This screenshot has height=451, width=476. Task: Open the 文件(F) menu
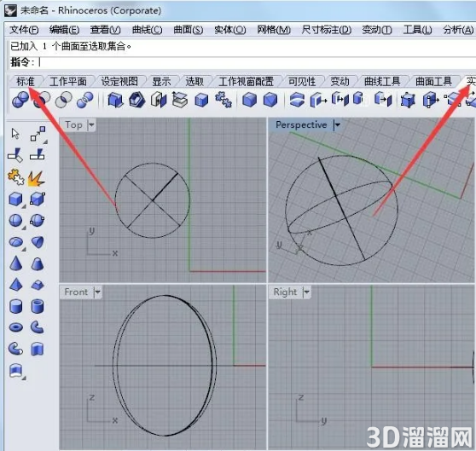24,30
